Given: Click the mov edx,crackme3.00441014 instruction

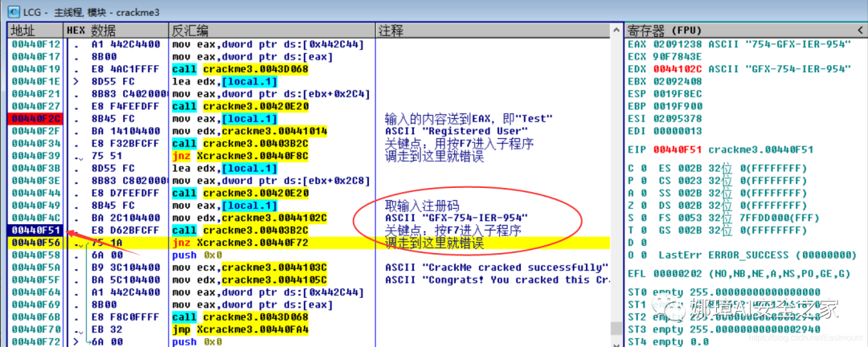Looking at the screenshot, I should pyautogui.click(x=249, y=131).
